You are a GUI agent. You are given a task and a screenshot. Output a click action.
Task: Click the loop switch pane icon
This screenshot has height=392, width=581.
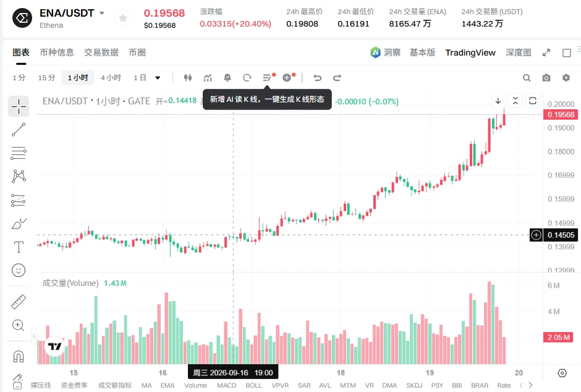(x=532, y=101)
